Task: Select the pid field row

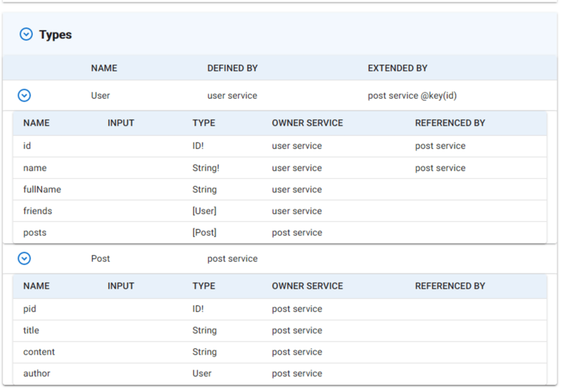Action: tap(280, 309)
